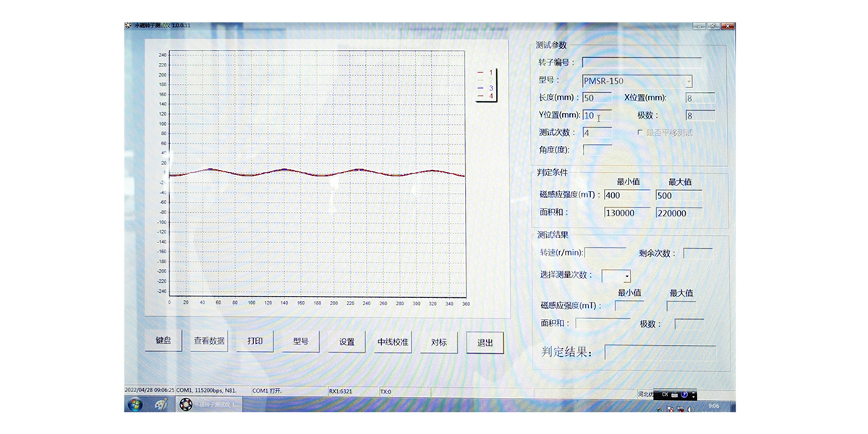Click the rotor tester taskbar icon

187,404
